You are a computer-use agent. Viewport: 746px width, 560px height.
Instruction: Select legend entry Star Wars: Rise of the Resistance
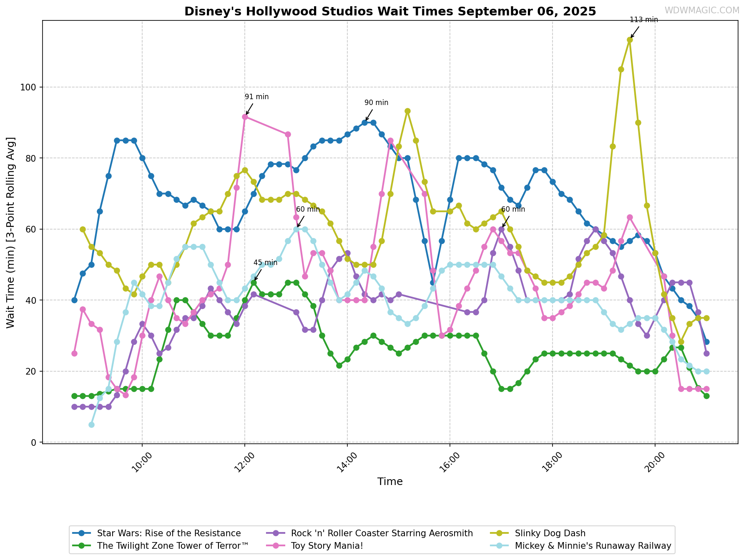click(x=156, y=533)
